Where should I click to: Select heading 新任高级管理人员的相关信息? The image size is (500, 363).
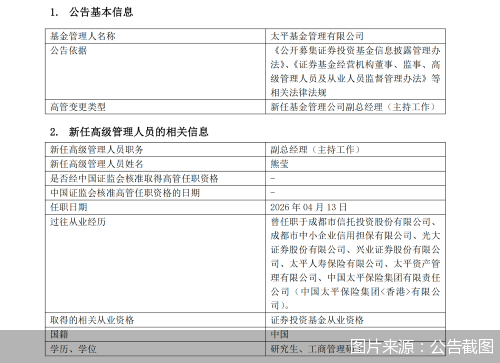[x=139, y=132]
